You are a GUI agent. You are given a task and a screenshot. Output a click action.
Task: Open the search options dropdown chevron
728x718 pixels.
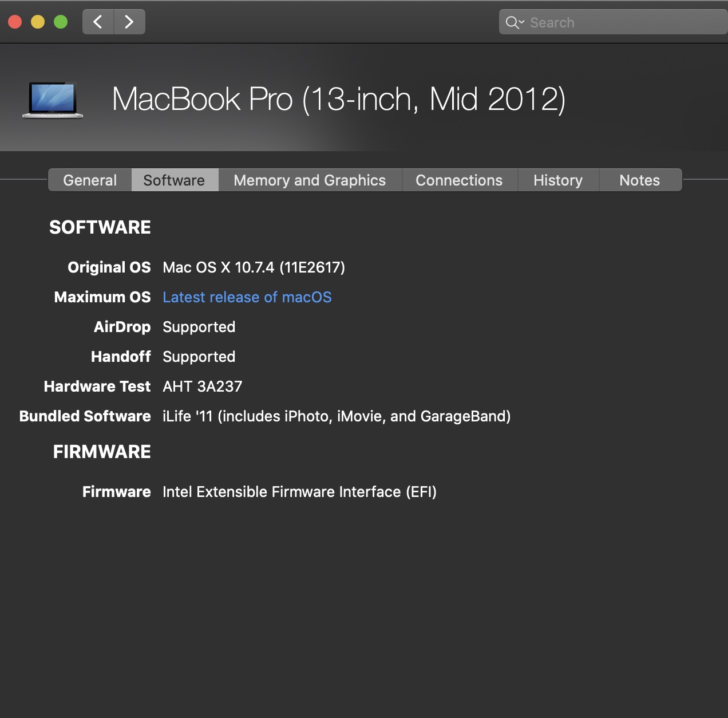[x=521, y=22]
